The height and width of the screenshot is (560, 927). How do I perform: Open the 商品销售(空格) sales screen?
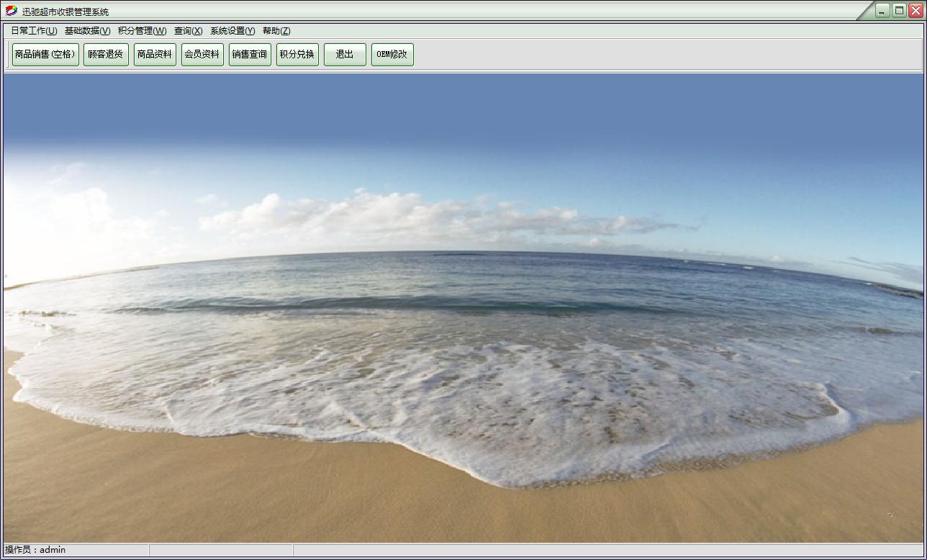[x=45, y=55]
